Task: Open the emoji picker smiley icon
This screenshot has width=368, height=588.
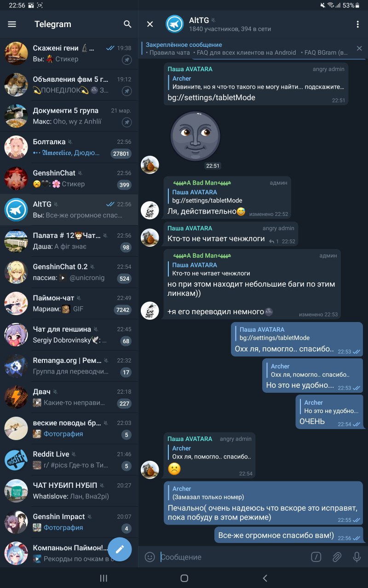Action: (x=149, y=557)
